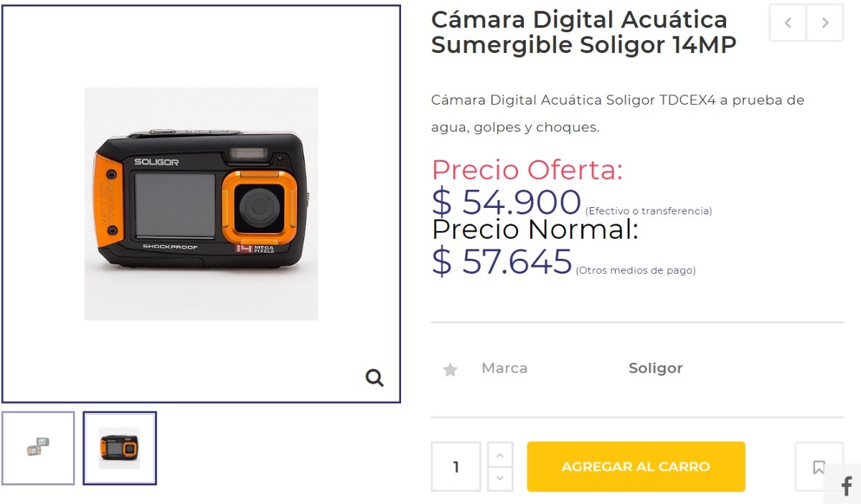Click the Efectivo o transferencia note
Screen dimensions: 861x504
point(649,211)
